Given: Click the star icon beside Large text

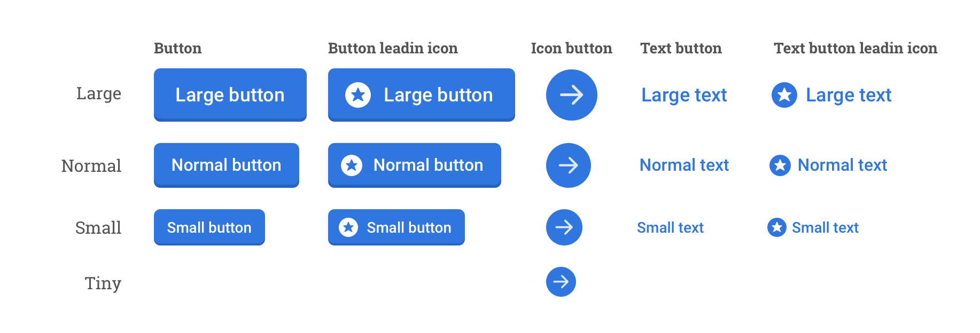Looking at the screenshot, I should (x=784, y=95).
